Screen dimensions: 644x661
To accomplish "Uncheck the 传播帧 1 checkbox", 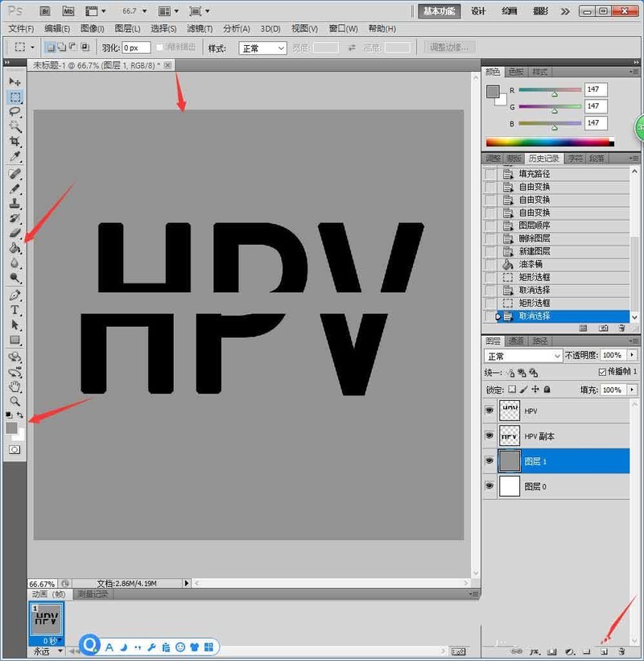I will coord(603,371).
